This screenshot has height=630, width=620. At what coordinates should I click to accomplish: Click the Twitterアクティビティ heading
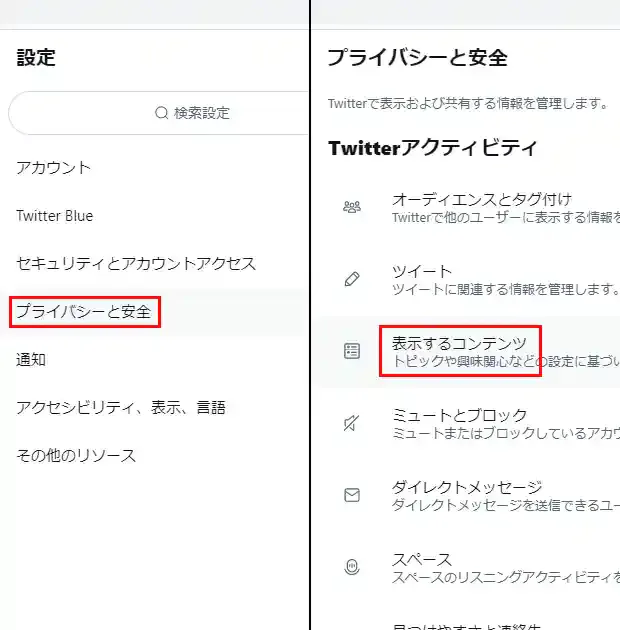click(x=432, y=148)
